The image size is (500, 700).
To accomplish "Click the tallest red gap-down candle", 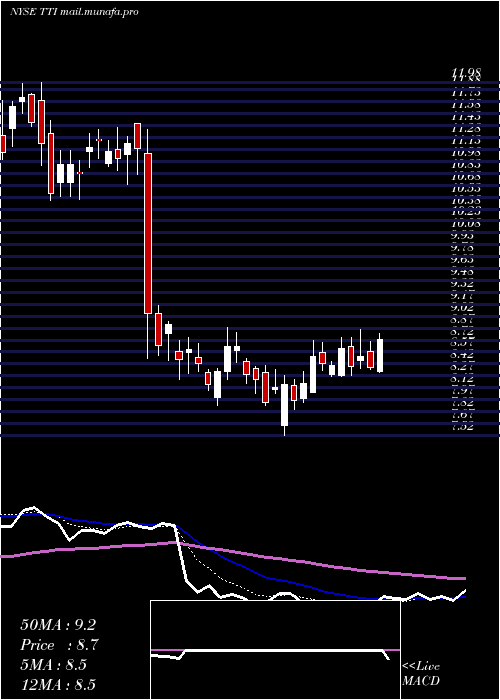I will pos(148,233).
